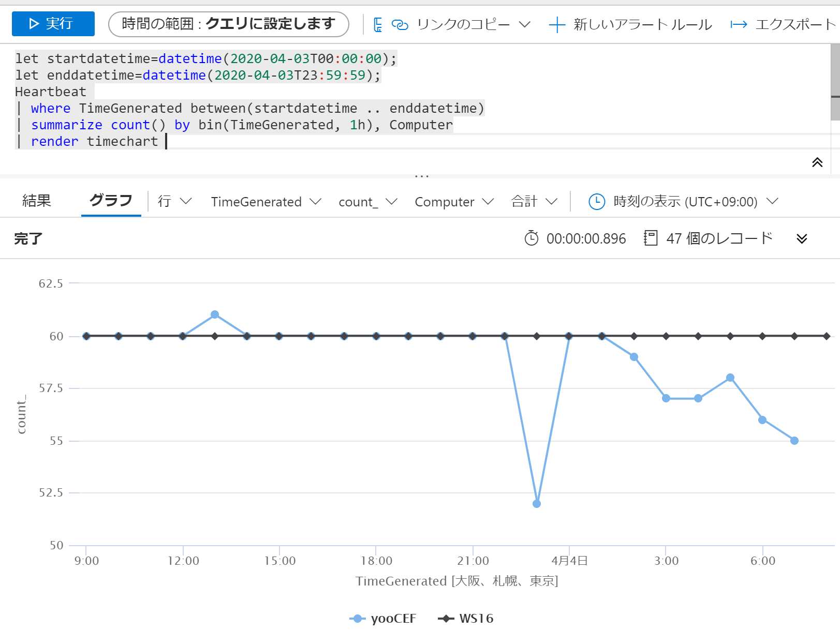This screenshot has width=840, height=631.
Task: Click the '47 個のレコード' record count text
Action: click(x=719, y=238)
